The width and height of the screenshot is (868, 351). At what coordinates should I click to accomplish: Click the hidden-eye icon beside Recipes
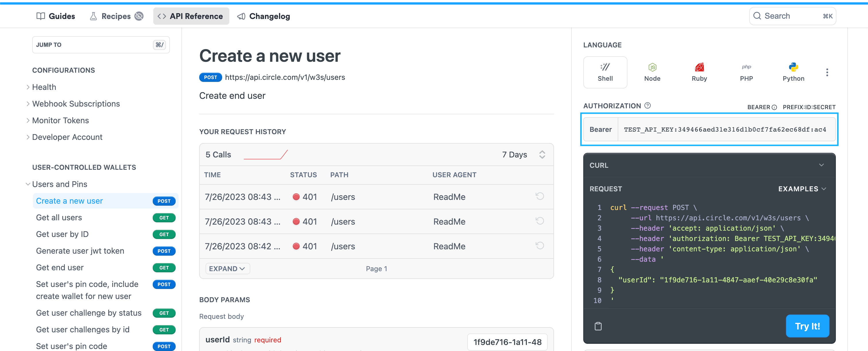click(139, 16)
